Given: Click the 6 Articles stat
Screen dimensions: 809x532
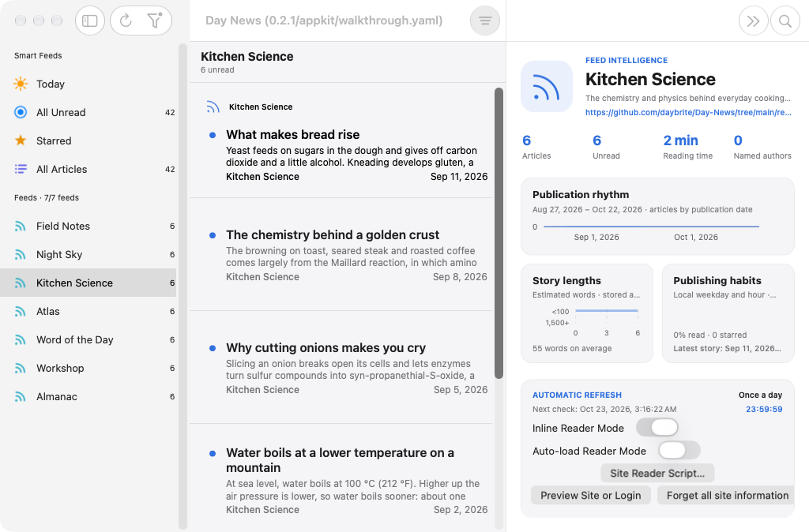Looking at the screenshot, I should tap(536, 147).
